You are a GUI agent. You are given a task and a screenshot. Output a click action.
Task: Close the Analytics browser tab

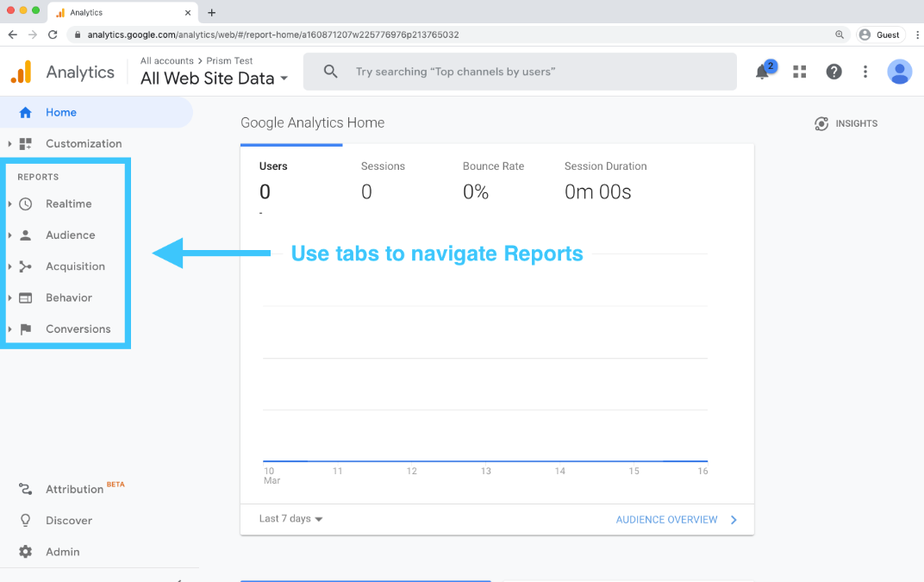coord(187,12)
